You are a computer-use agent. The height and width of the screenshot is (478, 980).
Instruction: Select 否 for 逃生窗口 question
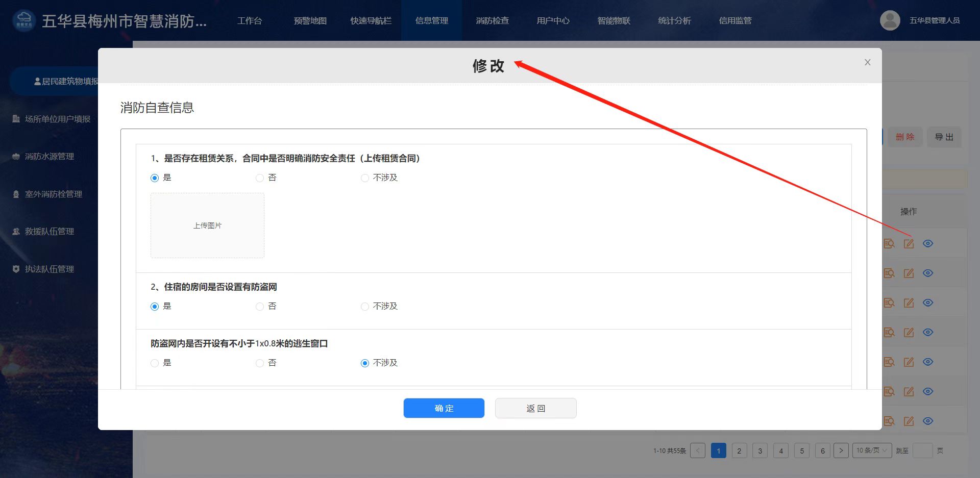(x=260, y=363)
